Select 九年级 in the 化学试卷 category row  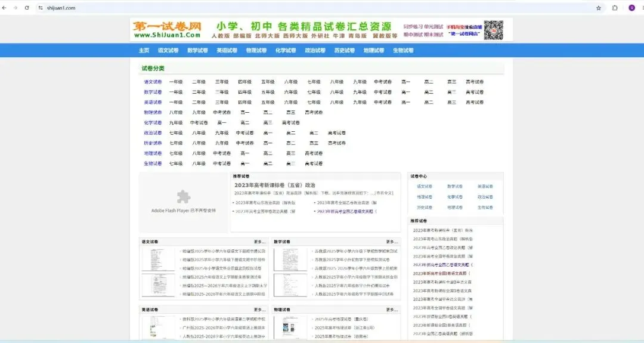[x=176, y=122]
